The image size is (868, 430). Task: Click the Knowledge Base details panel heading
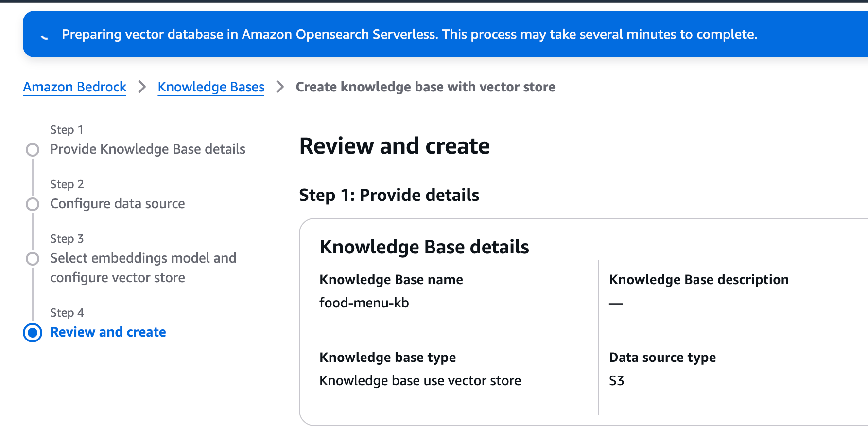coord(424,247)
